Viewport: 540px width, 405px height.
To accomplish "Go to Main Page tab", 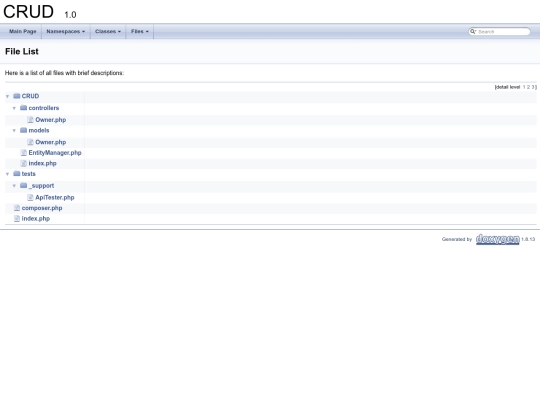I will [23, 31].
